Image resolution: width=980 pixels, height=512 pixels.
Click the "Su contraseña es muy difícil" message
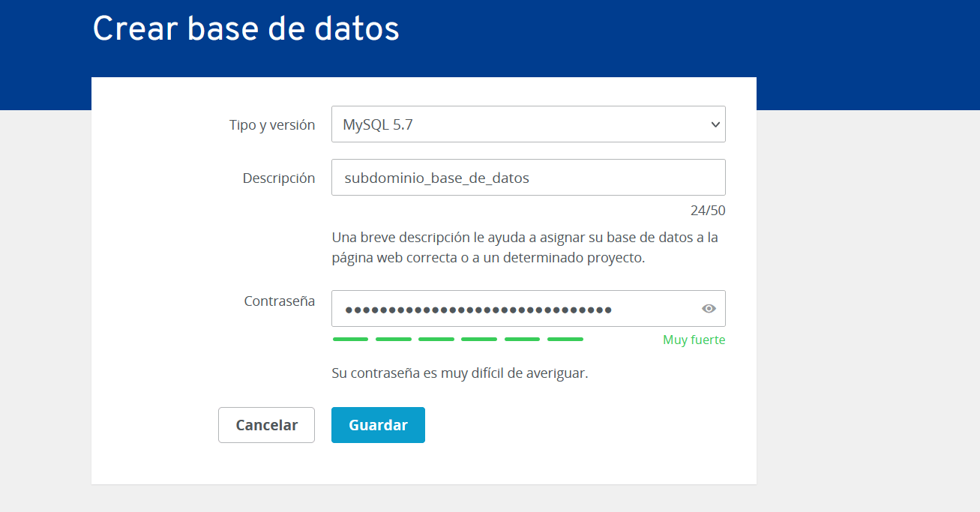click(x=460, y=373)
